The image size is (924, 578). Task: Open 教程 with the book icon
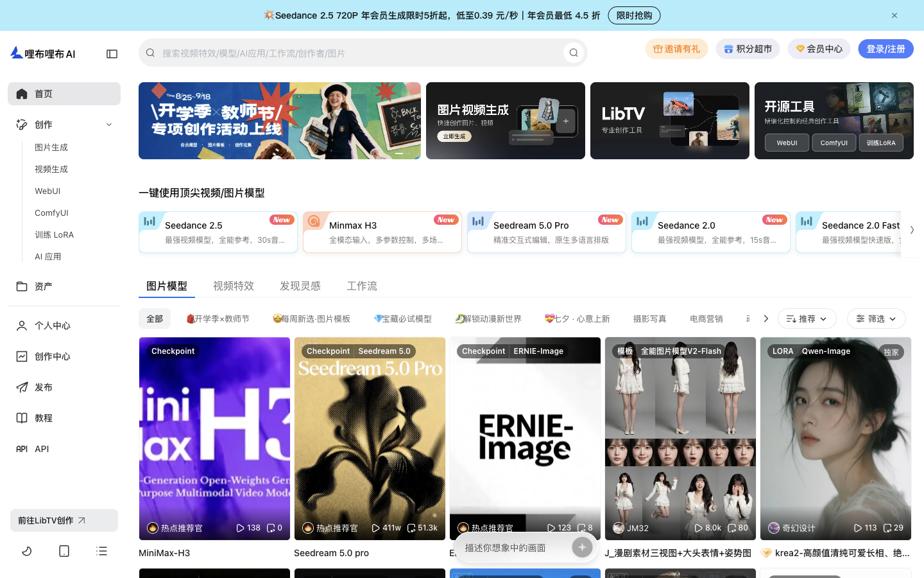click(x=64, y=418)
